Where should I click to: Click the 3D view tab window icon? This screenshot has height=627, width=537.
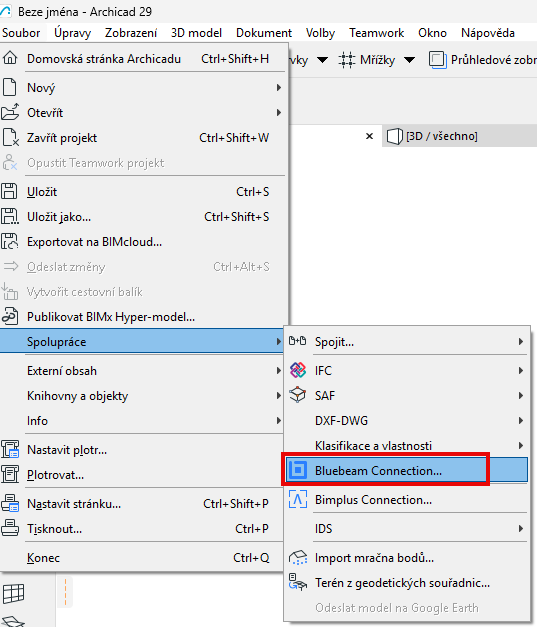394,136
